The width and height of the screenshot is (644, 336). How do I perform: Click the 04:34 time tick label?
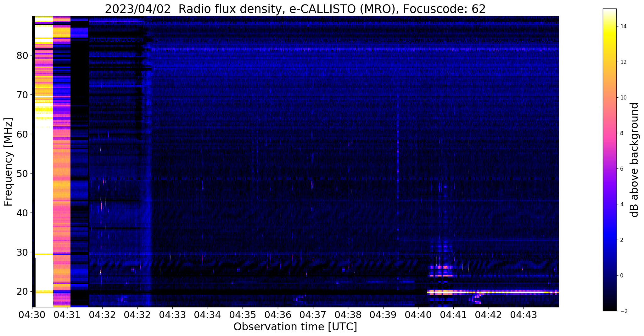(x=208, y=315)
